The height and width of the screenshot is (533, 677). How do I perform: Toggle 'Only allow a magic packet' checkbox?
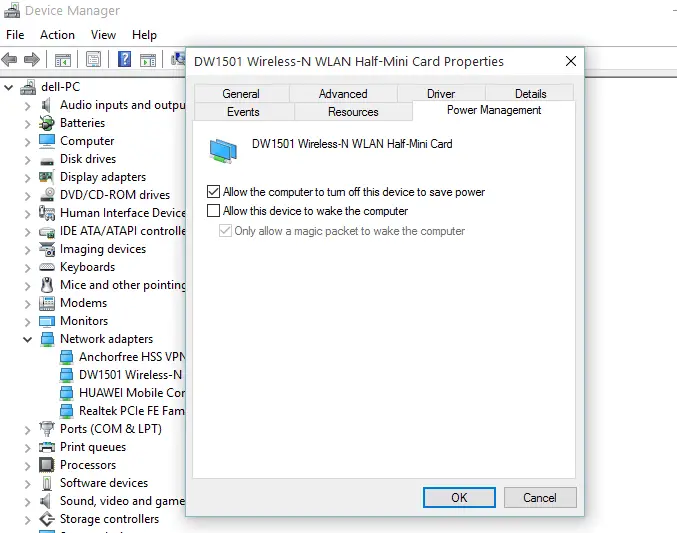tap(225, 231)
